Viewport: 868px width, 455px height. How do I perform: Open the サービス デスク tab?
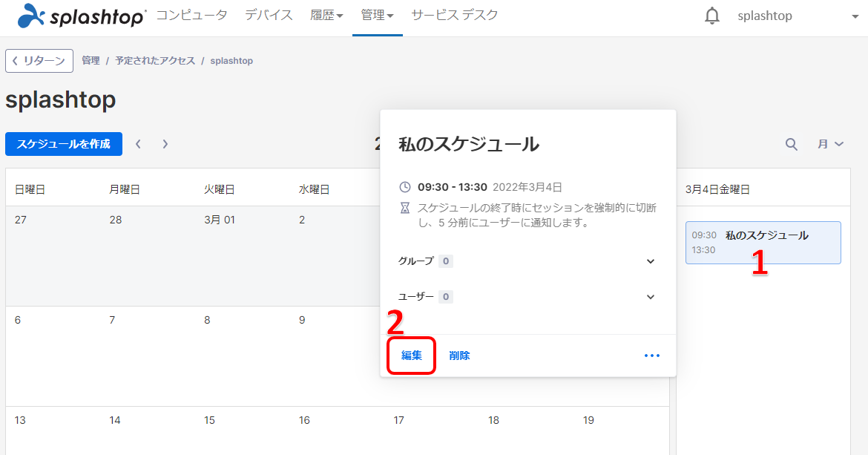click(455, 16)
